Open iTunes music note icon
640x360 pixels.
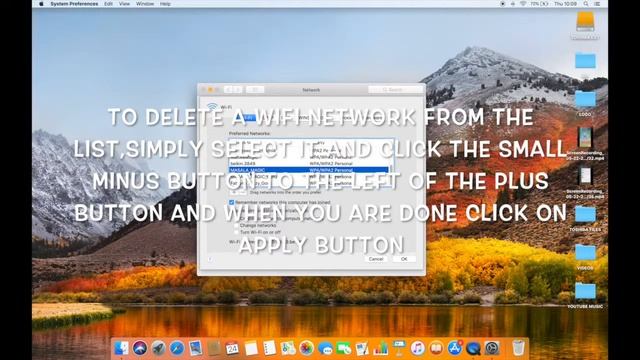pyautogui.click(x=418, y=348)
